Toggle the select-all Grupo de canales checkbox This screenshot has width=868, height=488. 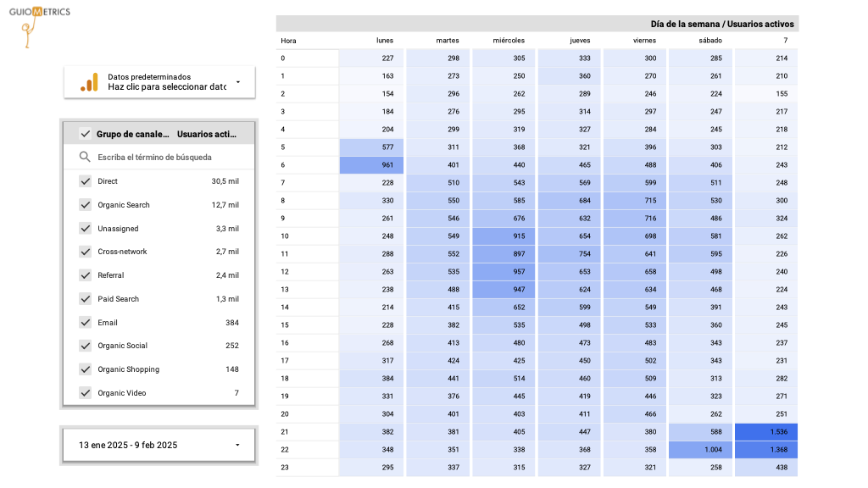85,134
